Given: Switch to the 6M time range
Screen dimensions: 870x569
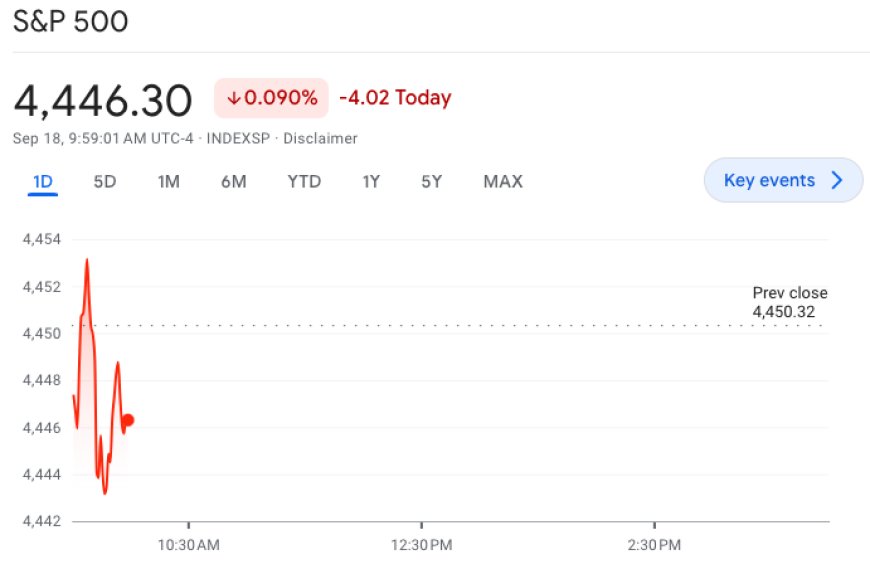Looking at the screenshot, I should click(x=234, y=181).
